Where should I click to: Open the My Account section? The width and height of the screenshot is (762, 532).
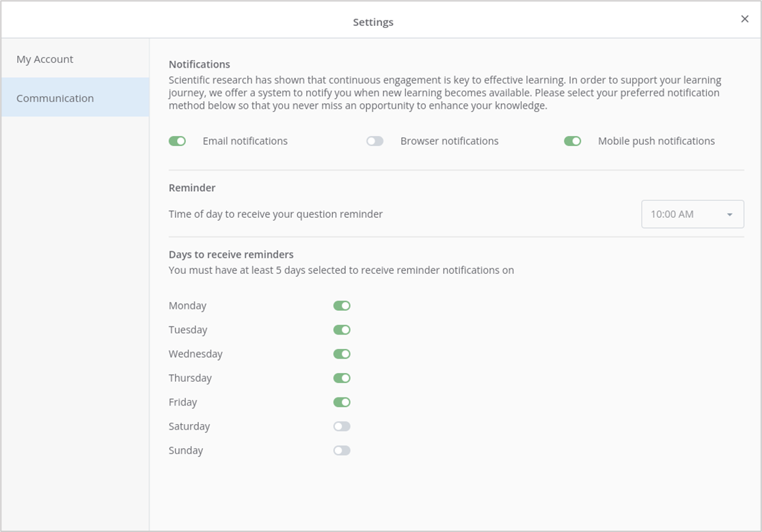(45, 59)
